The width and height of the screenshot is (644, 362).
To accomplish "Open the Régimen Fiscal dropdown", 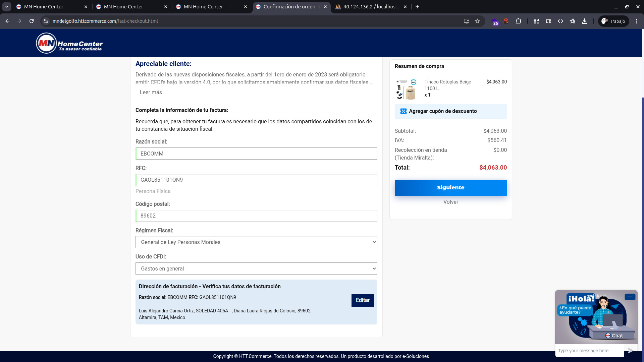I will (x=256, y=242).
